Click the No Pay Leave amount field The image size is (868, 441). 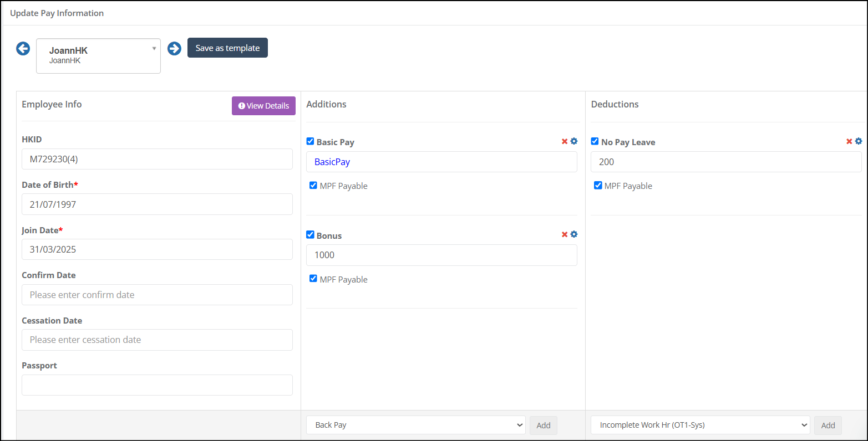pos(726,162)
